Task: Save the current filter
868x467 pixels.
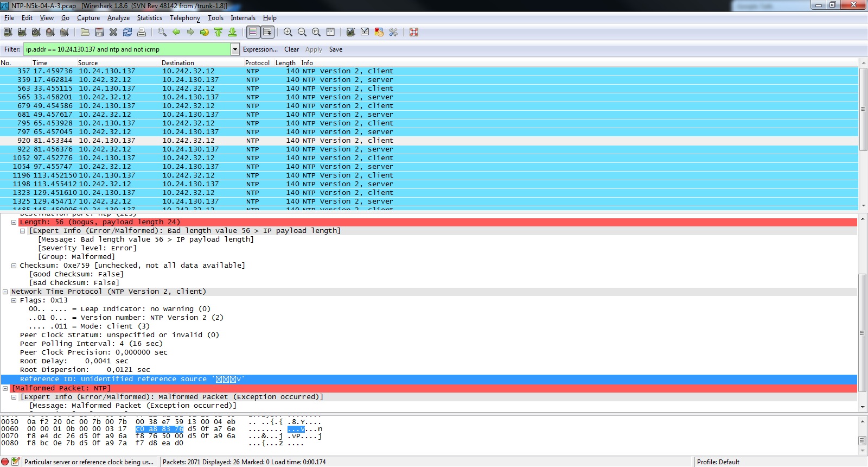Action: click(336, 49)
